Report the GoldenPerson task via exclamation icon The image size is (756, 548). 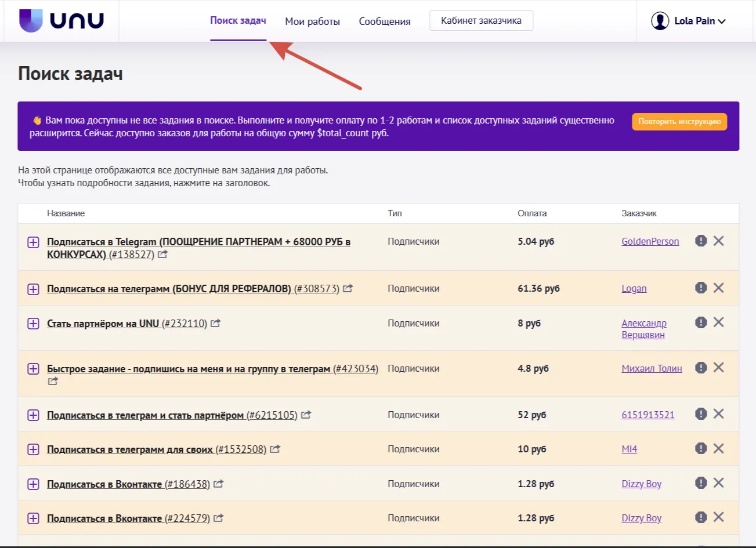click(701, 241)
